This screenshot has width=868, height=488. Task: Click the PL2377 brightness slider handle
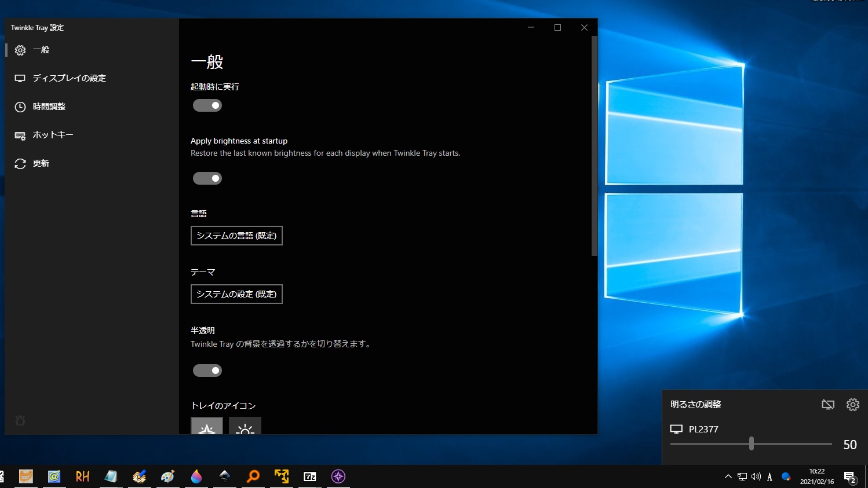[752, 444]
